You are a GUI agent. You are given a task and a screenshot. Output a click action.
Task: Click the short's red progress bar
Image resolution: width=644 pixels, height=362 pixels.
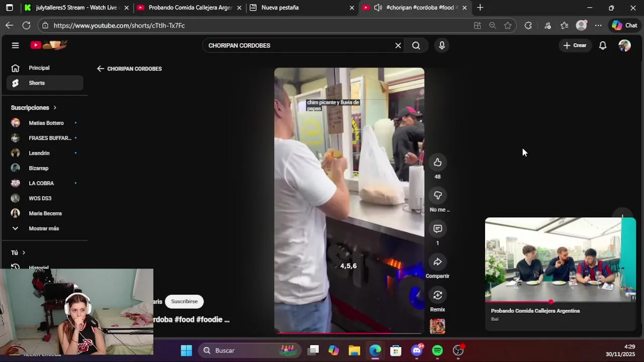pyautogui.click(x=349, y=333)
